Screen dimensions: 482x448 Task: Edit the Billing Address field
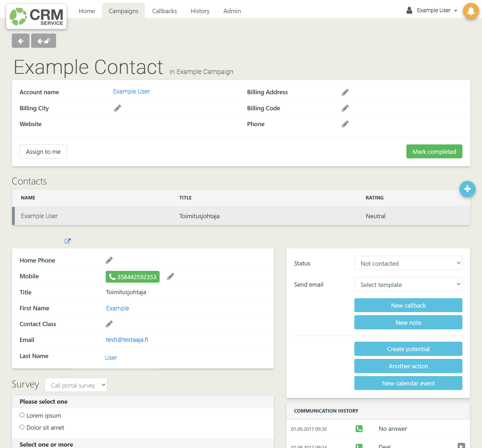tap(345, 92)
